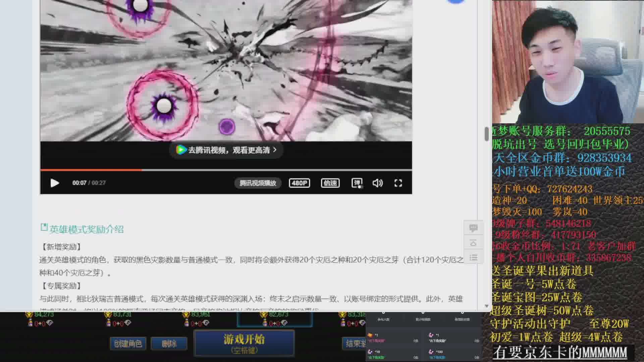Enter fullscreen mode on the video player
Image resolution: width=644 pixels, height=362 pixels.
398,183
